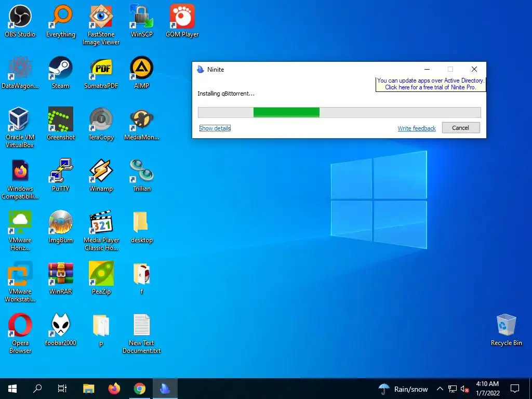
Task: Minimize the Ninite window
Action: [427, 69]
